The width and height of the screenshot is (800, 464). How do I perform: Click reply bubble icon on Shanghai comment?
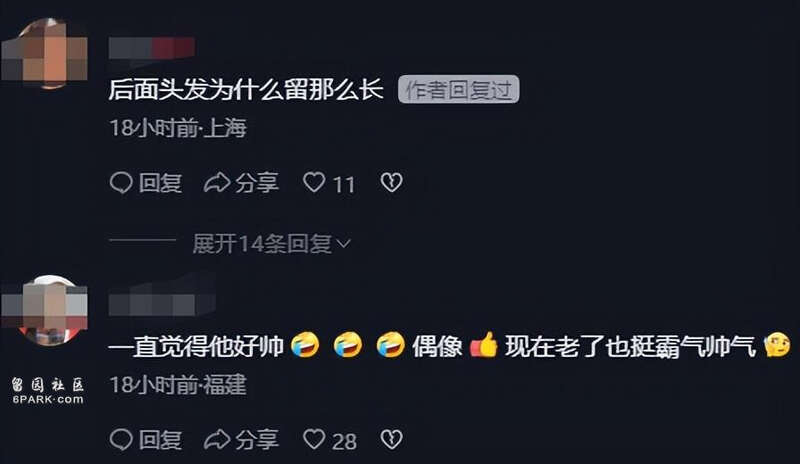(121, 182)
